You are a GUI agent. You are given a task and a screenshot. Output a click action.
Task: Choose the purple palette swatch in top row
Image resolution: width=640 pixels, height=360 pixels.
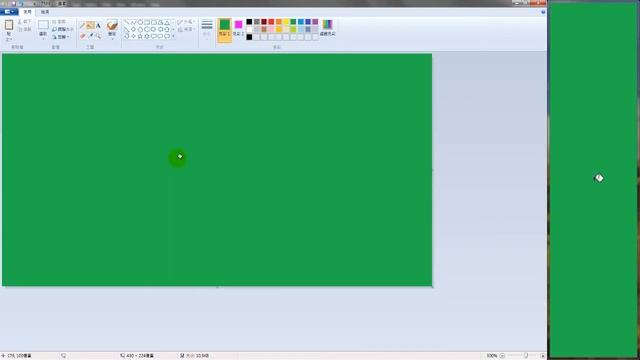coord(315,22)
